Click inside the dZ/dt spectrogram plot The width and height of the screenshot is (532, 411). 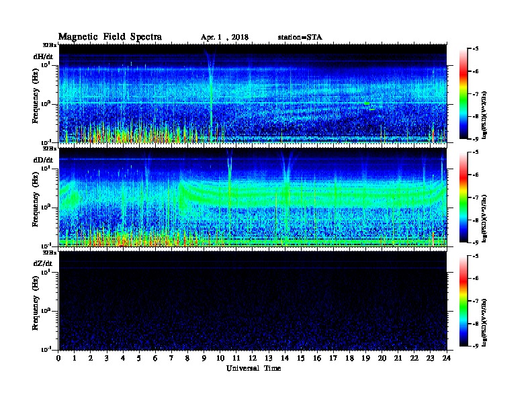click(x=253, y=301)
